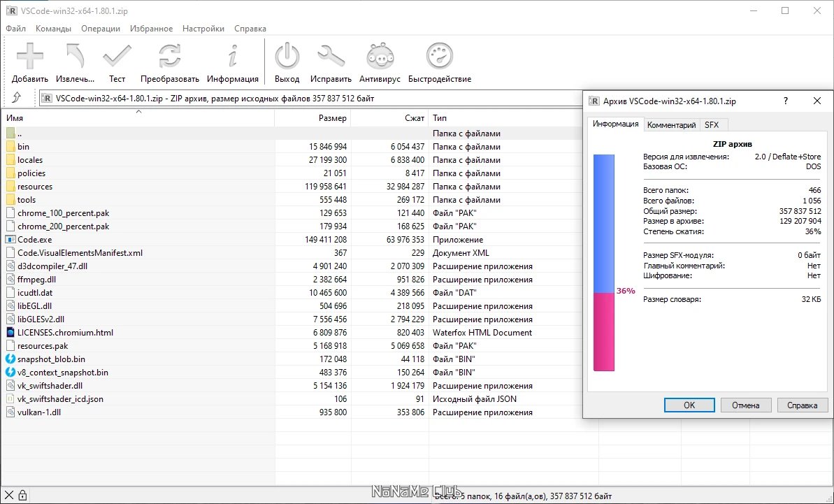
Task: Click the resources folder icon
Action: pos(10,186)
